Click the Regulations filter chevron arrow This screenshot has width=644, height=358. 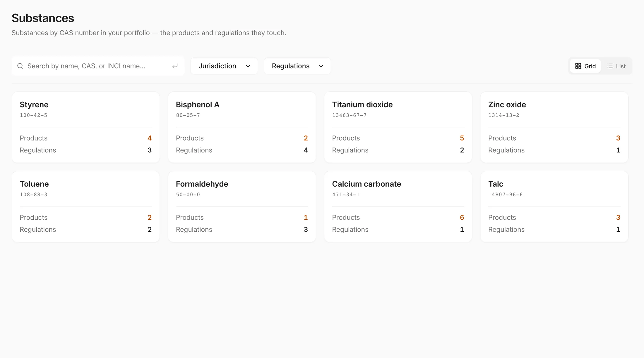(x=321, y=66)
